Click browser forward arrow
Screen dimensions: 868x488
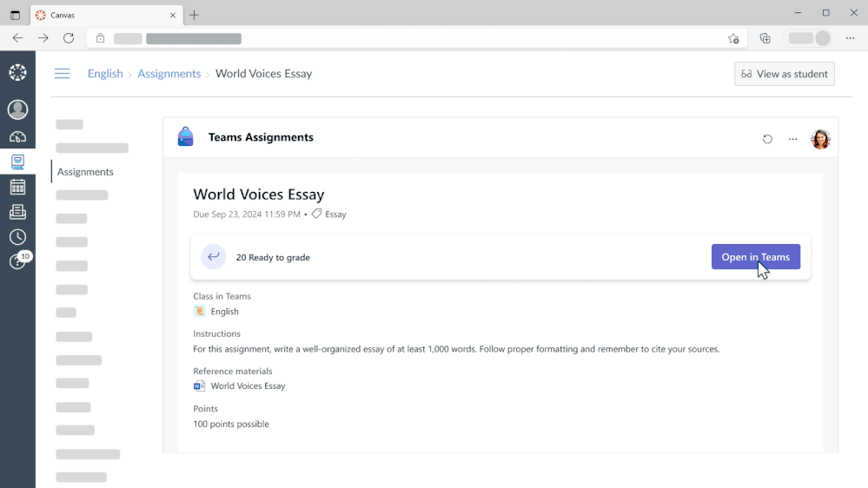(x=43, y=38)
